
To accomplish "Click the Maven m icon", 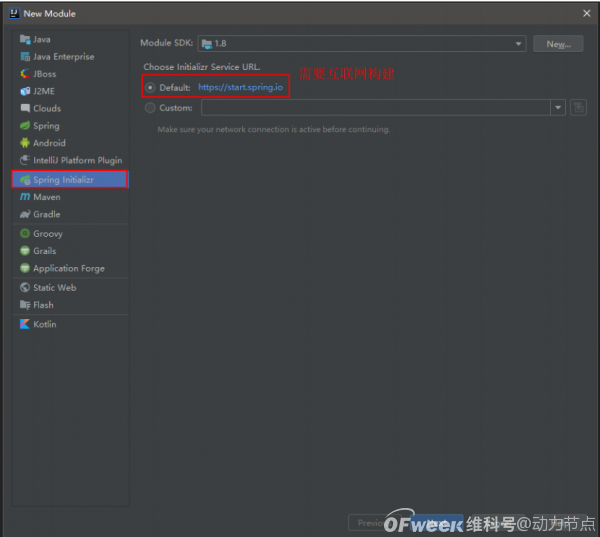I will [25, 197].
